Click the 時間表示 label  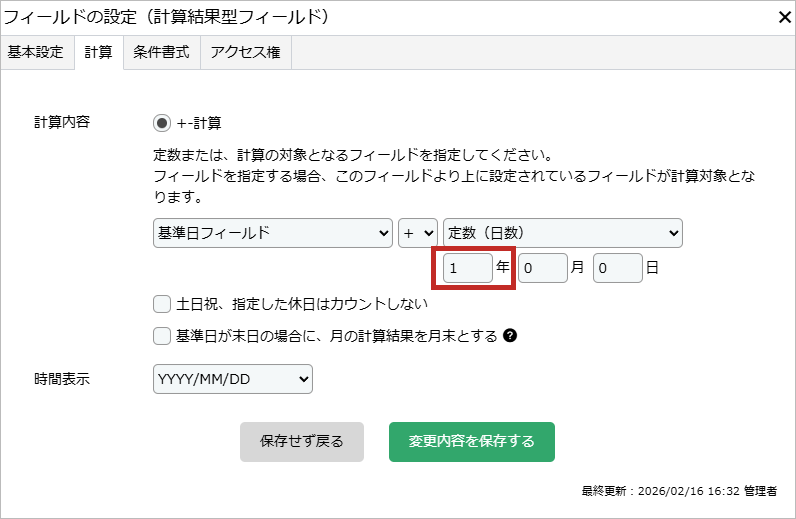[62, 379]
